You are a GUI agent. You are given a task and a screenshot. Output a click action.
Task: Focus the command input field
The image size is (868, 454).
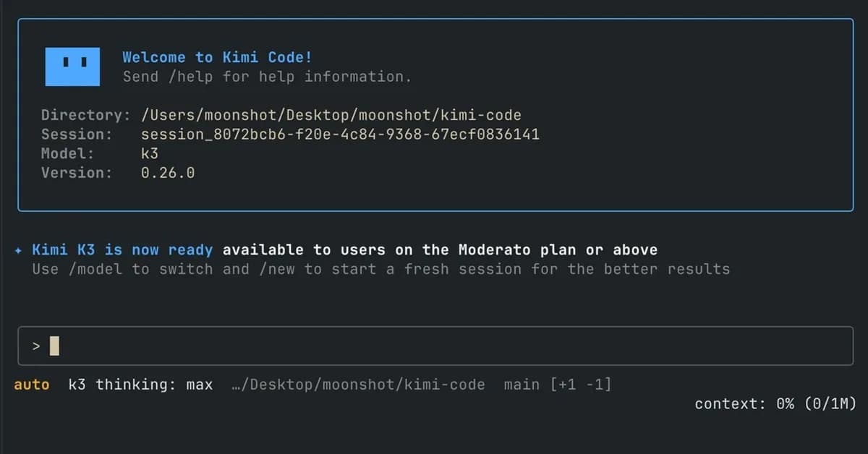coord(435,346)
